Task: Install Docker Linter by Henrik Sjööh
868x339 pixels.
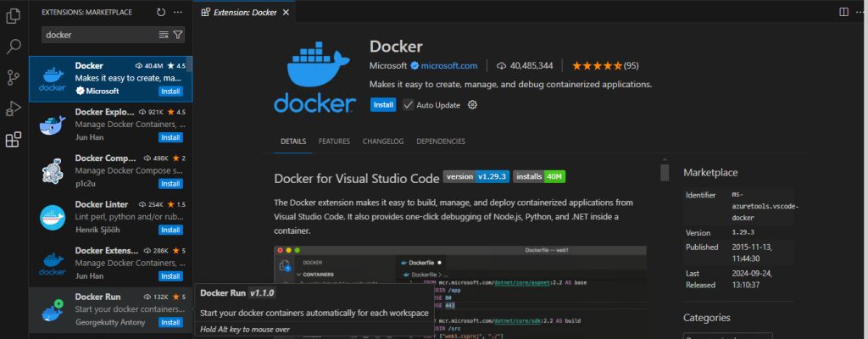Action: click(x=170, y=230)
